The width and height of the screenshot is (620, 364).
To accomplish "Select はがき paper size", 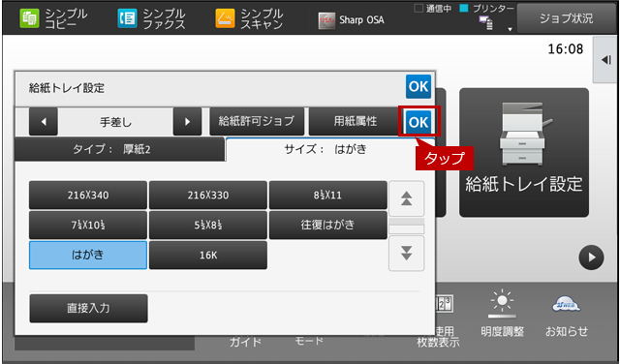I will tap(88, 255).
